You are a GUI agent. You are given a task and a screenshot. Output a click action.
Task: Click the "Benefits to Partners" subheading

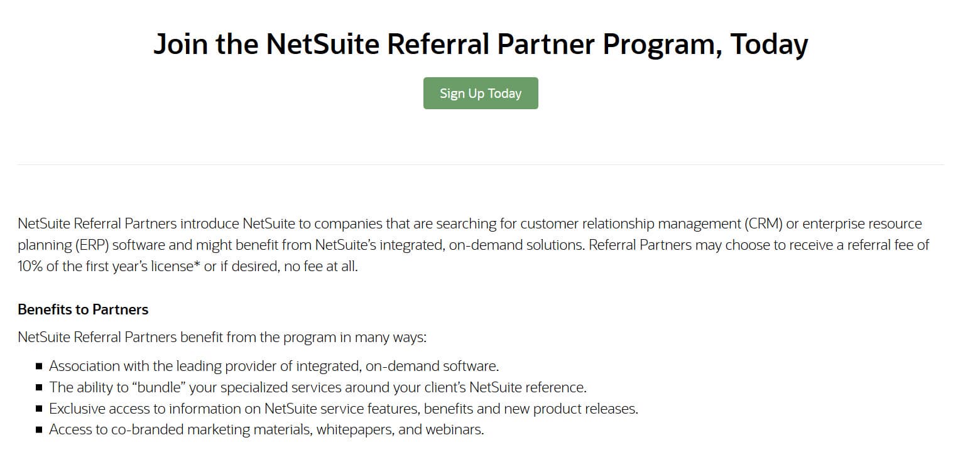(x=83, y=309)
